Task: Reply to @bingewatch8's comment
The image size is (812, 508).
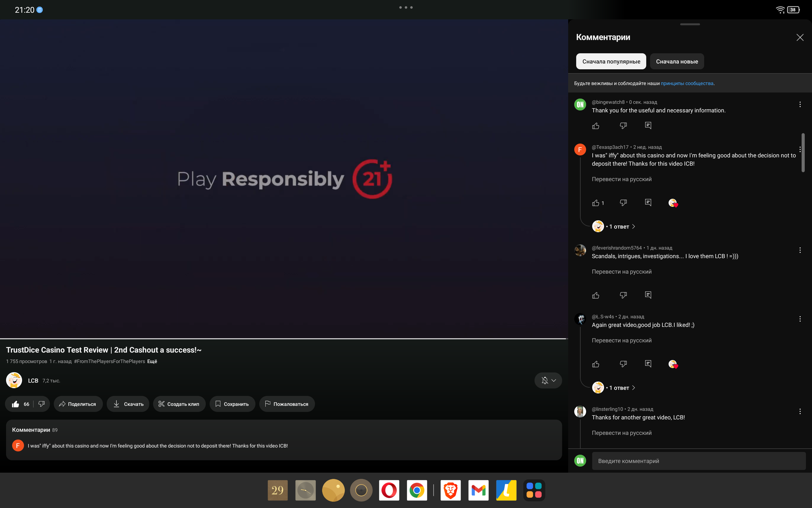Action: point(648,126)
